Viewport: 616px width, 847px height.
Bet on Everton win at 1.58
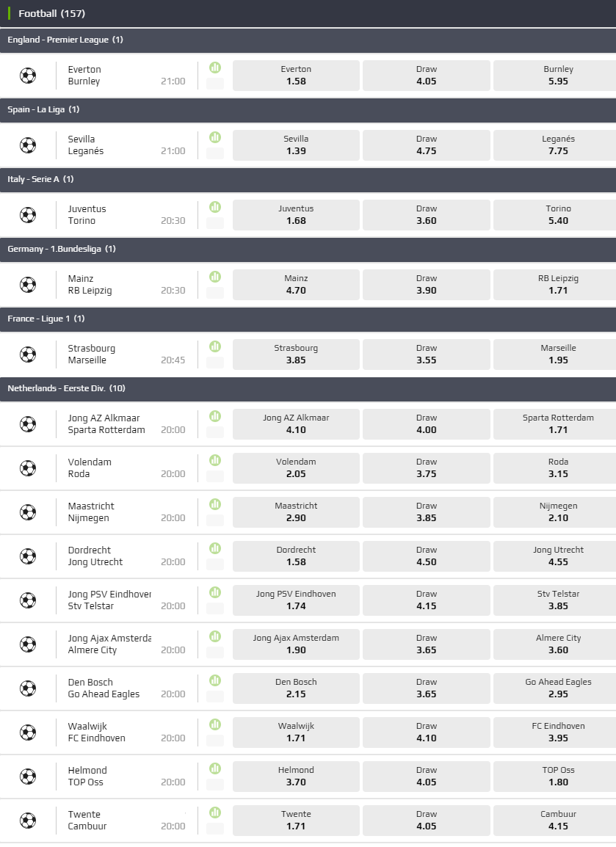296,75
